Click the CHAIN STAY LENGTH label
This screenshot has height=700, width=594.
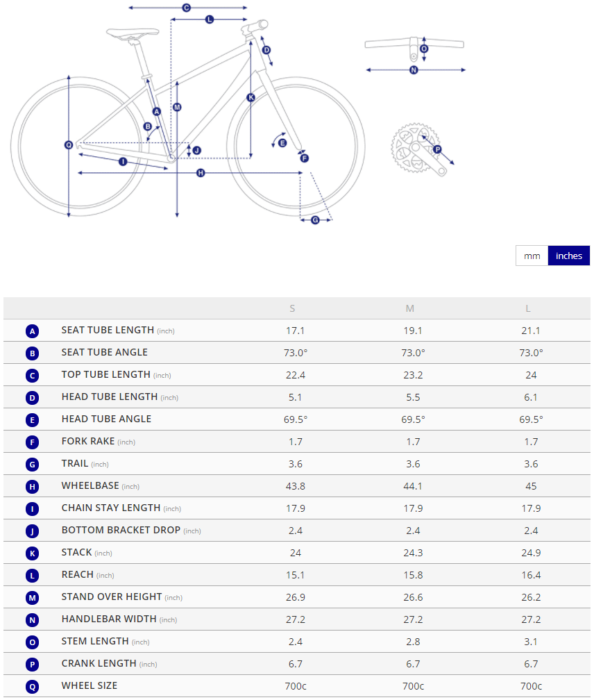[x=111, y=508]
